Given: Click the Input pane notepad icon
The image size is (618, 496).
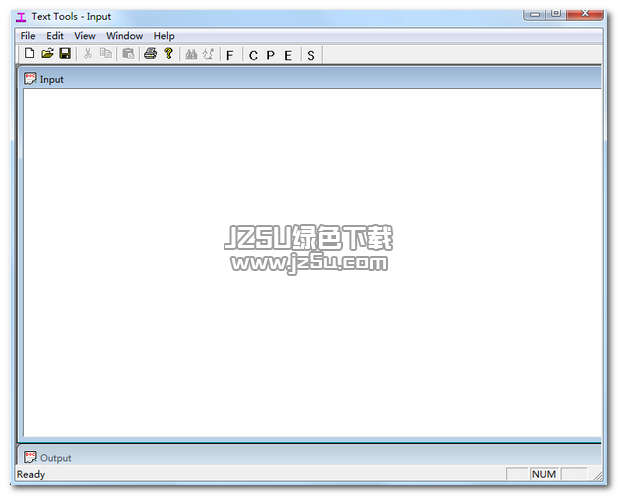Looking at the screenshot, I should [30, 78].
